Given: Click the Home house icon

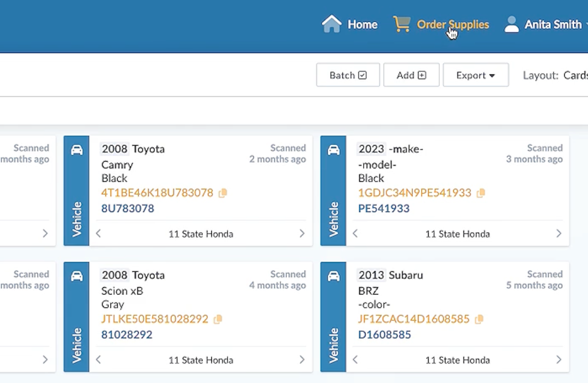Looking at the screenshot, I should pyautogui.click(x=331, y=24).
